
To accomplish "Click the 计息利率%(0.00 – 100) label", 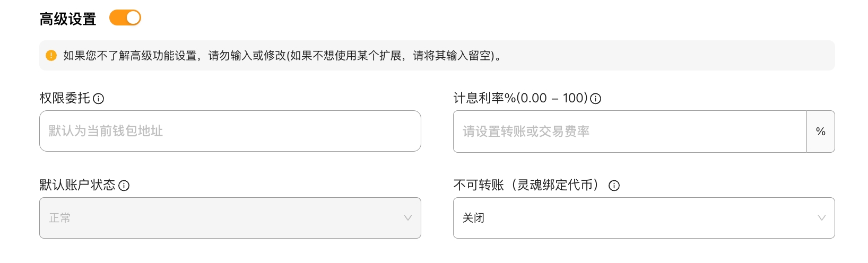I will 520,98.
